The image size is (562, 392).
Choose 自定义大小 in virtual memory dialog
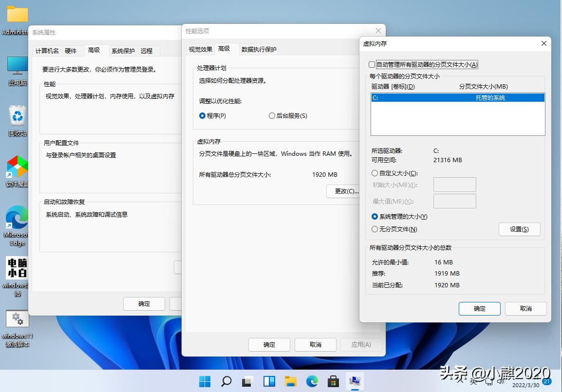tap(375, 173)
